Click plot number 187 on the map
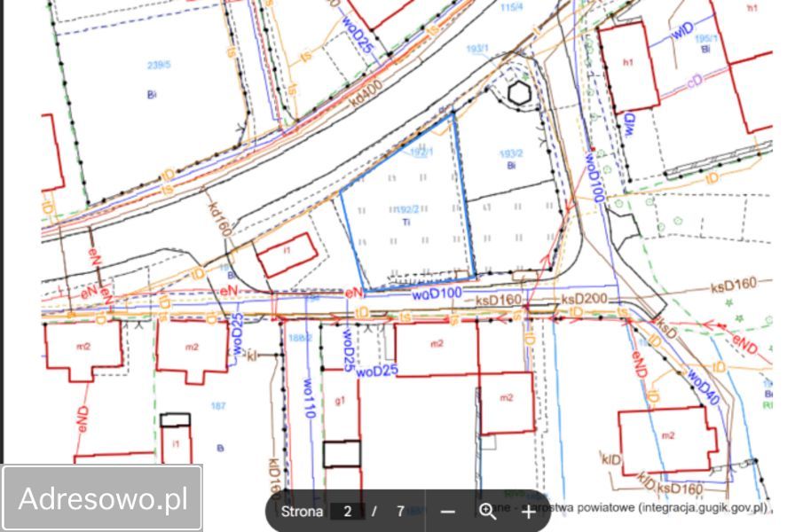The image size is (811, 532). coord(218,406)
